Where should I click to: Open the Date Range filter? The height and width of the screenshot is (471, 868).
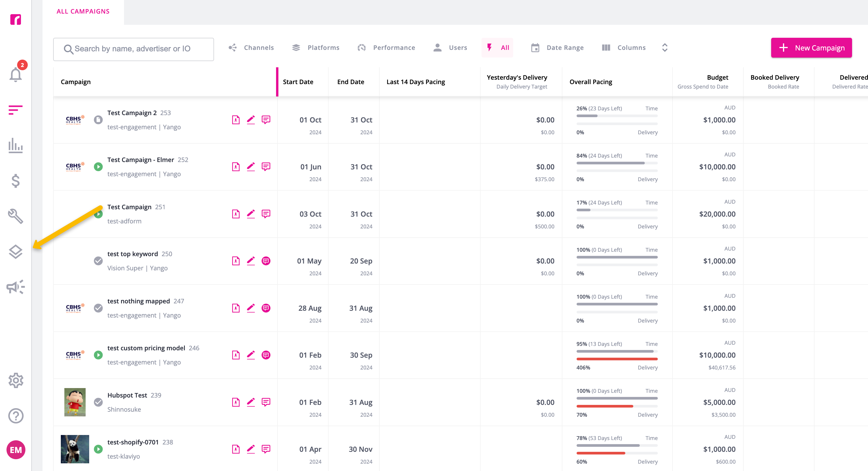point(557,48)
